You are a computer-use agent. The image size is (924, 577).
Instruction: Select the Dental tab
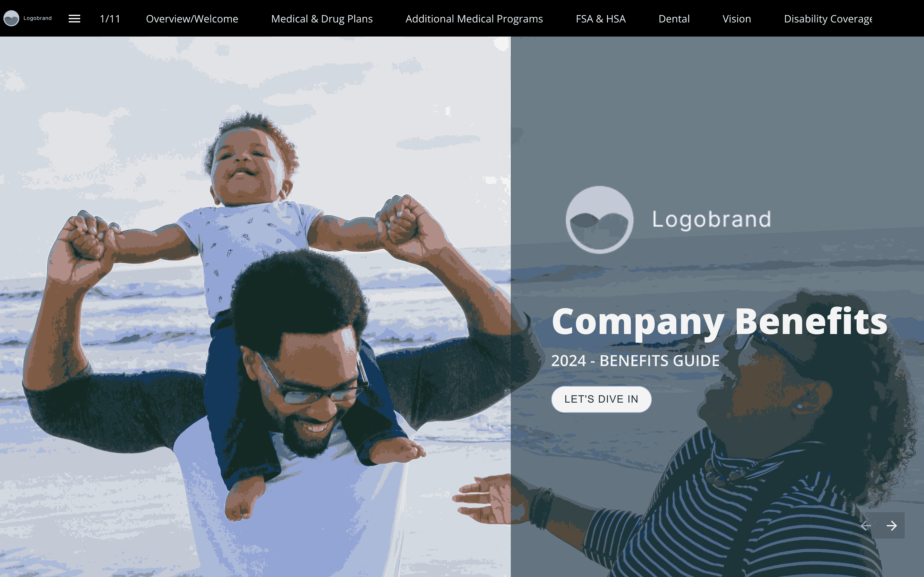click(674, 19)
